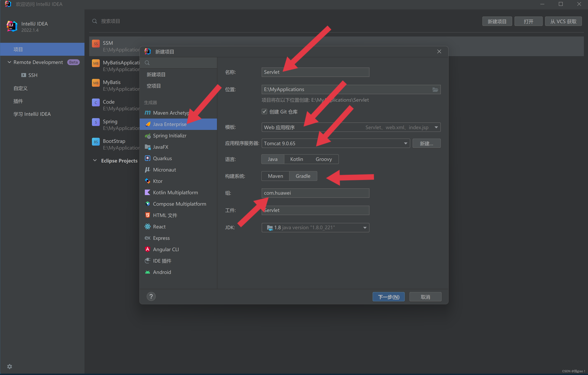This screenshot has height=375, width=588.
Task: Select Java as the language
Action: [x=272, y=159]
